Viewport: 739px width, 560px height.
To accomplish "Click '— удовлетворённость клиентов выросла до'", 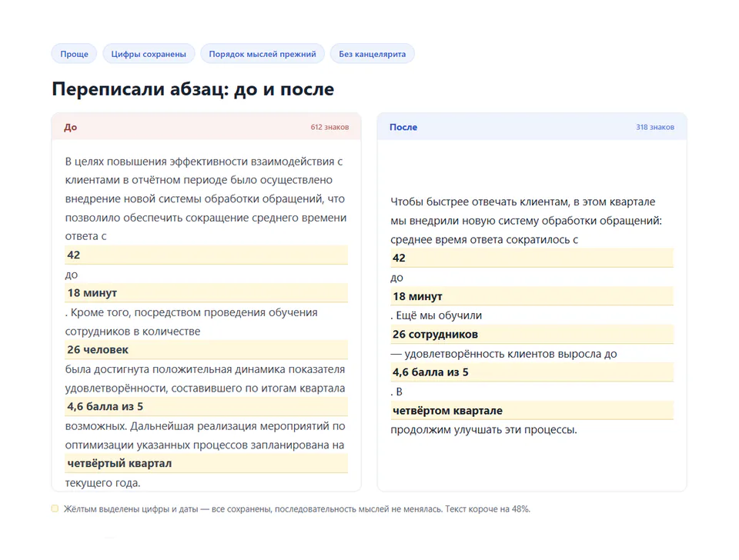I will point(503,354).
